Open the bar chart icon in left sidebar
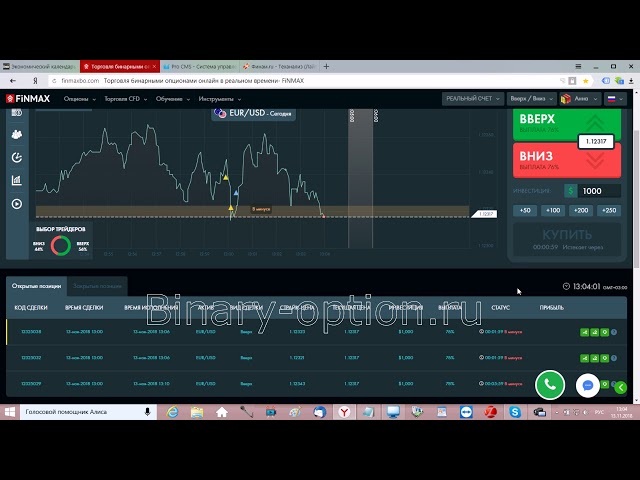Screen dimensions: 640x480 [16, 181]
